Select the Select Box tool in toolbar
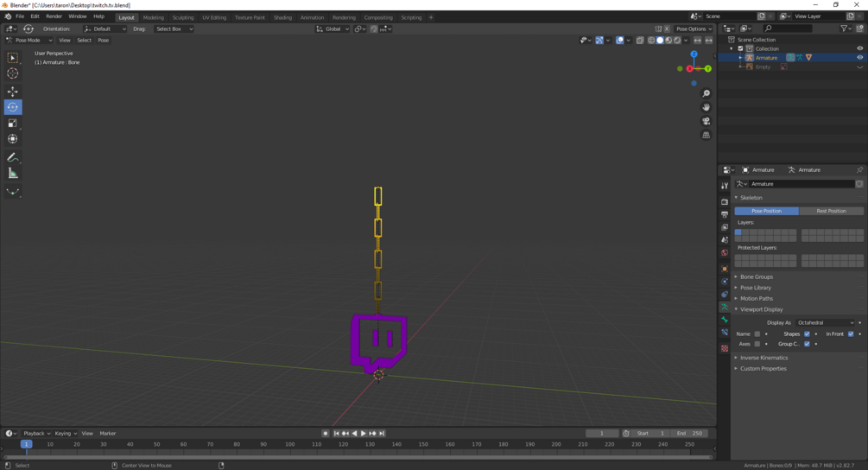The image size is (868, 470). click(x=13, y=58)
